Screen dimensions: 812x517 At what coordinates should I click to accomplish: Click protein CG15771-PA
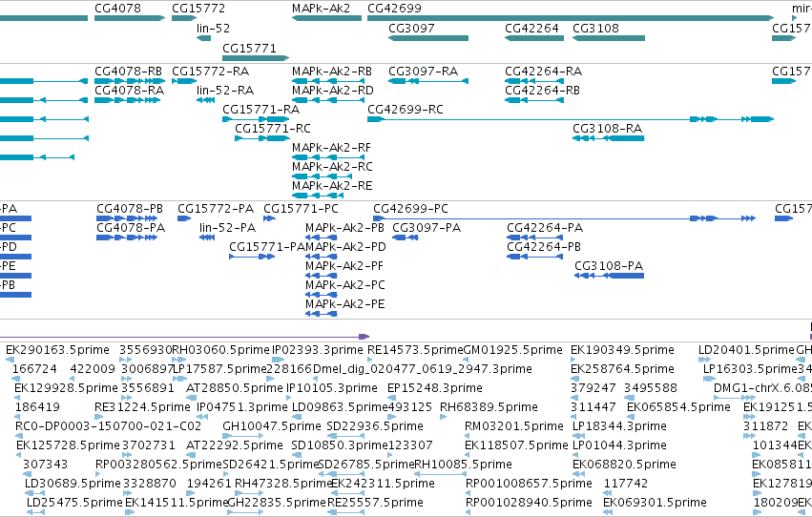[x=267, y=247]
